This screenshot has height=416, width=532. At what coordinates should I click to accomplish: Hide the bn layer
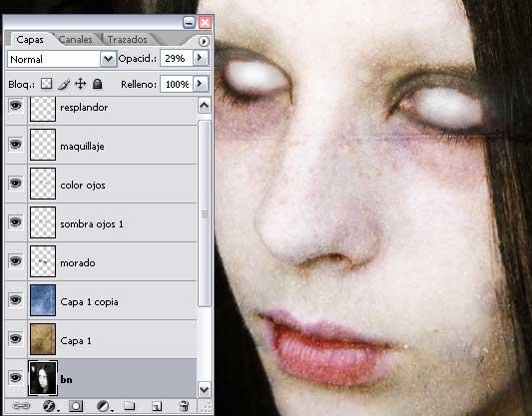tap(15, 378)
